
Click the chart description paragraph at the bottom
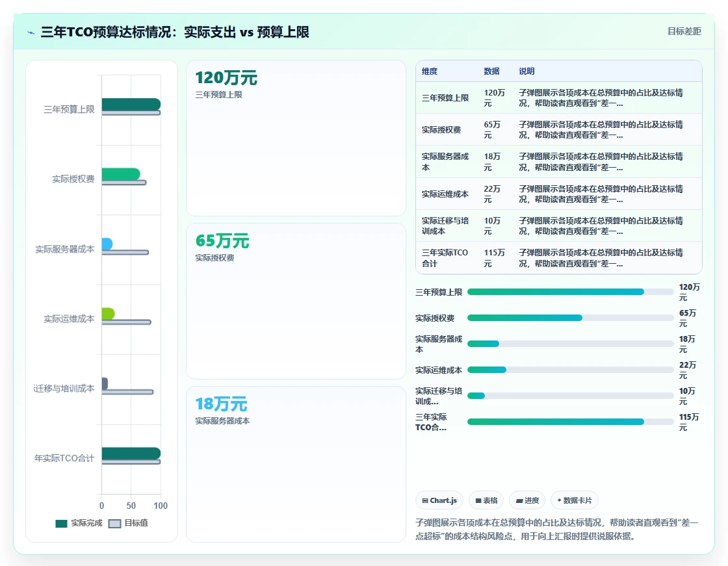(x=556, y=530)
